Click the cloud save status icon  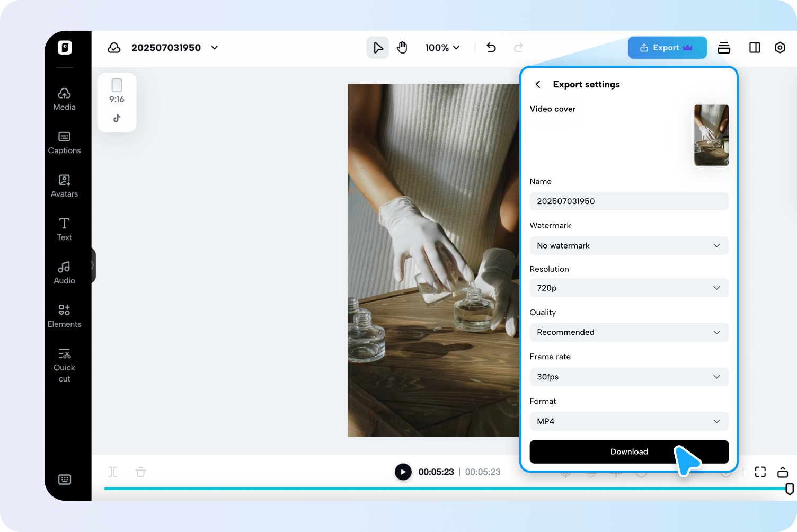(x=114, y=48)
